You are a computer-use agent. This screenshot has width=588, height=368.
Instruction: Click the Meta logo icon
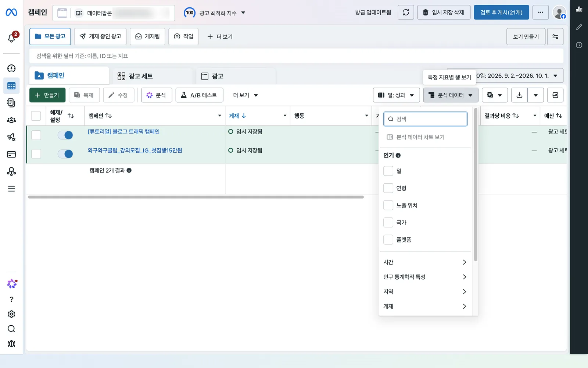(11, 13)
